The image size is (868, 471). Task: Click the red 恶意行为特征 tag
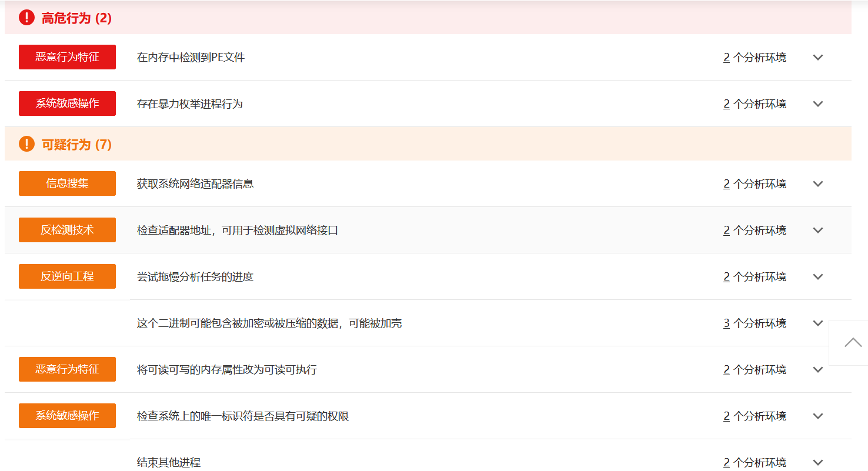[x=67, y=57]
